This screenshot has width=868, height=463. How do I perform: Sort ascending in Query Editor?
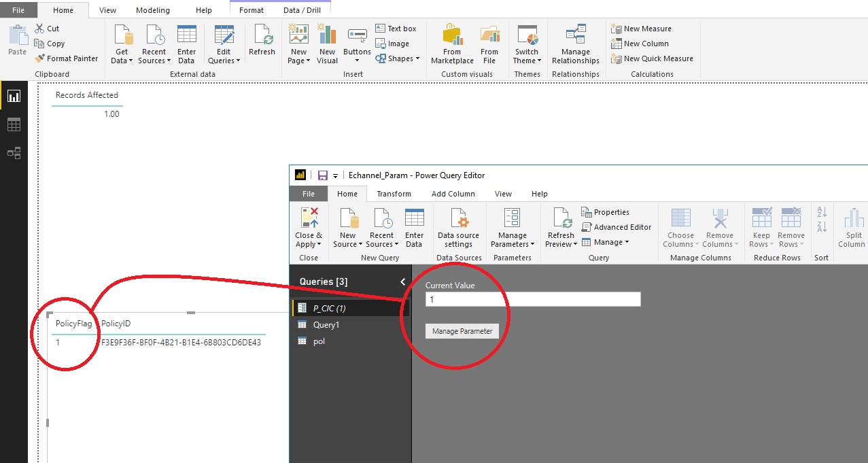click(821, 212)
